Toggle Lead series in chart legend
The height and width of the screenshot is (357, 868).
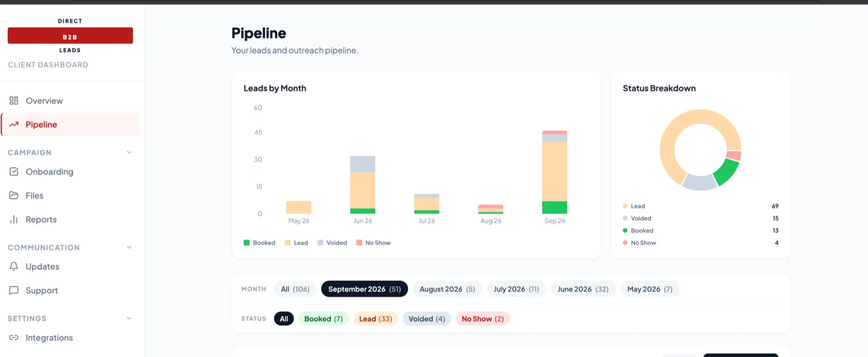pyautogui.click(x=296, y=243)
